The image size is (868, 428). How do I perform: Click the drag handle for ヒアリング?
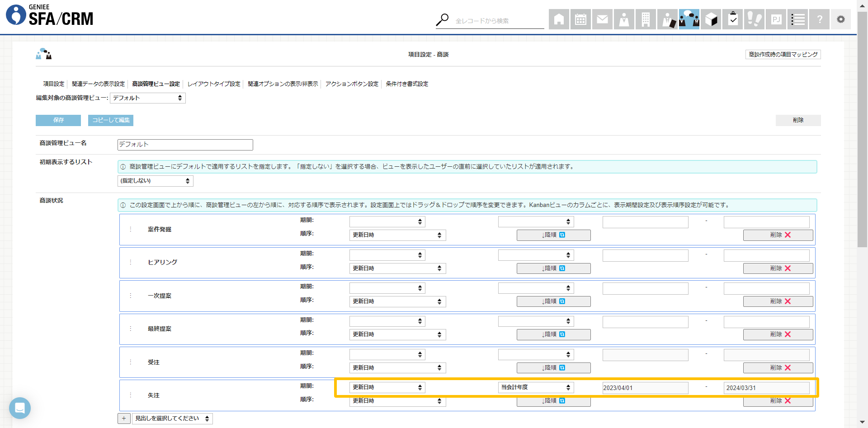pyautogui.click(x=131, y=262)
